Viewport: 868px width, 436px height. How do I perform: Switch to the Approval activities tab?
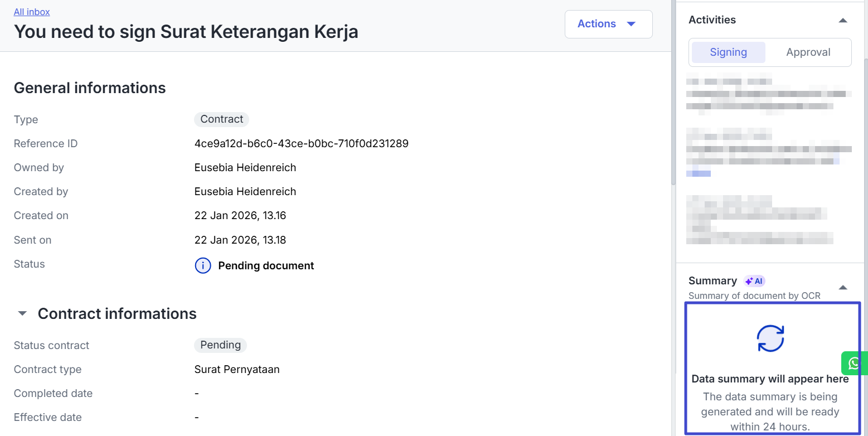point(808,52)
